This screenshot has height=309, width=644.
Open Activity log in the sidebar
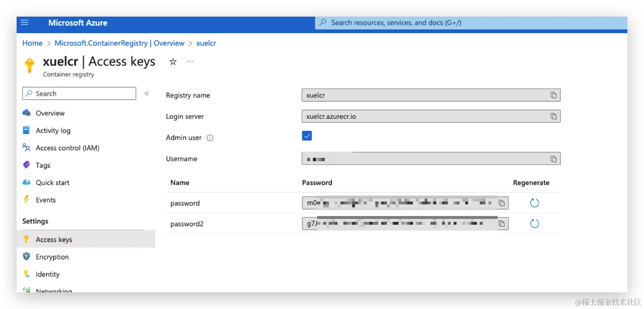point(53,130)
